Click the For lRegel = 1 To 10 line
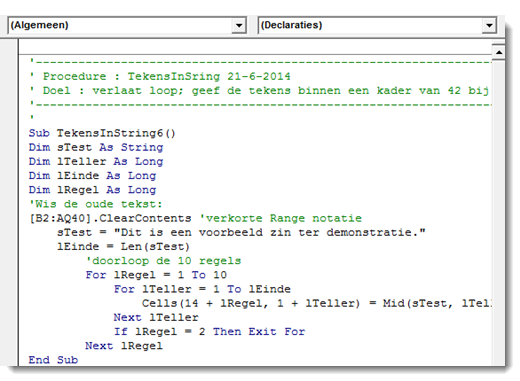This screenshot has width=520, height=381. coord(156,275)
